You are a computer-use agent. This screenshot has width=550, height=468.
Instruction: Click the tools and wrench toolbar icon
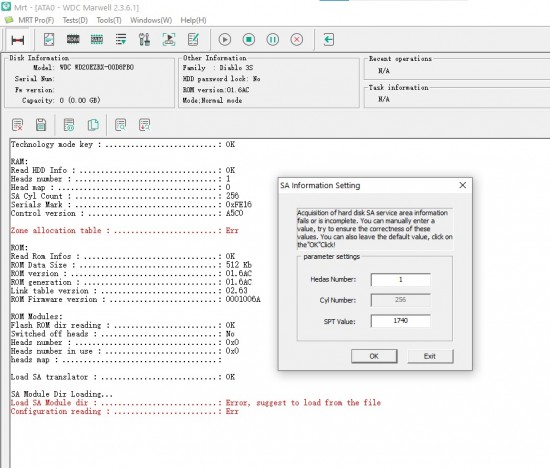point(145,39)
